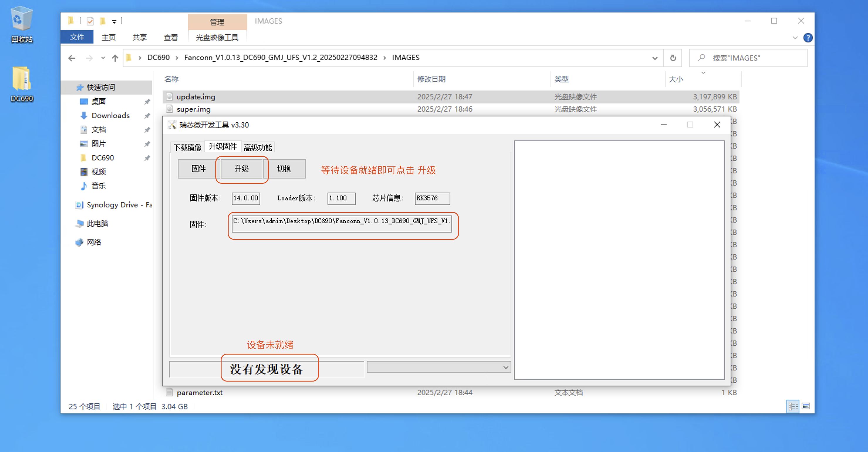868x452 pixels.
Task: Click the Back navigation arrow in Explorer
Action: click(72, 58)
